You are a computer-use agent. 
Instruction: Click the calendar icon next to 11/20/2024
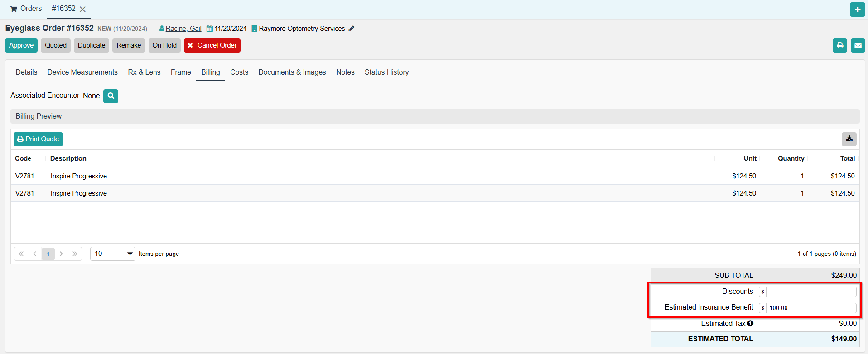coord(210,29)
